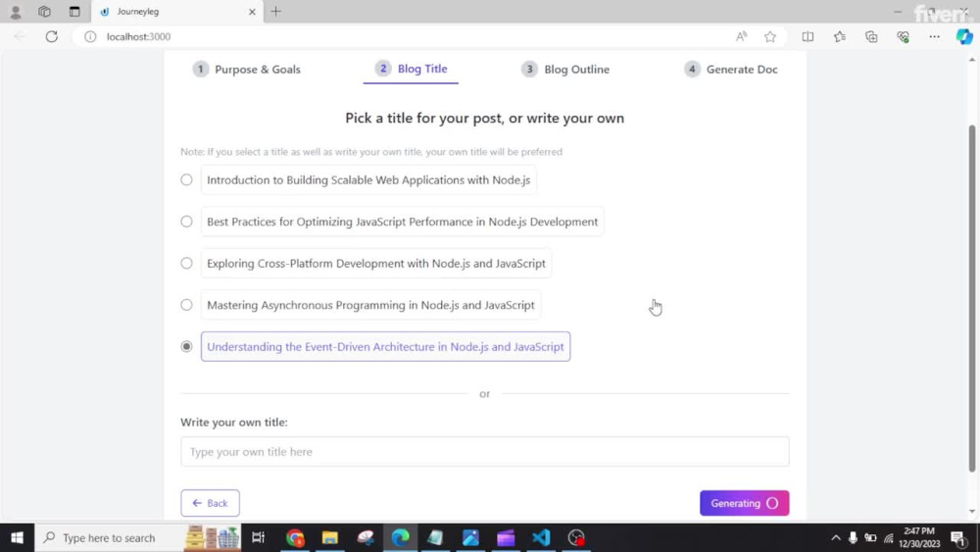Viewport: 980px width, 552px height.
Task: Open Settings and more ellipsis menu
Action: coord(934,37)
